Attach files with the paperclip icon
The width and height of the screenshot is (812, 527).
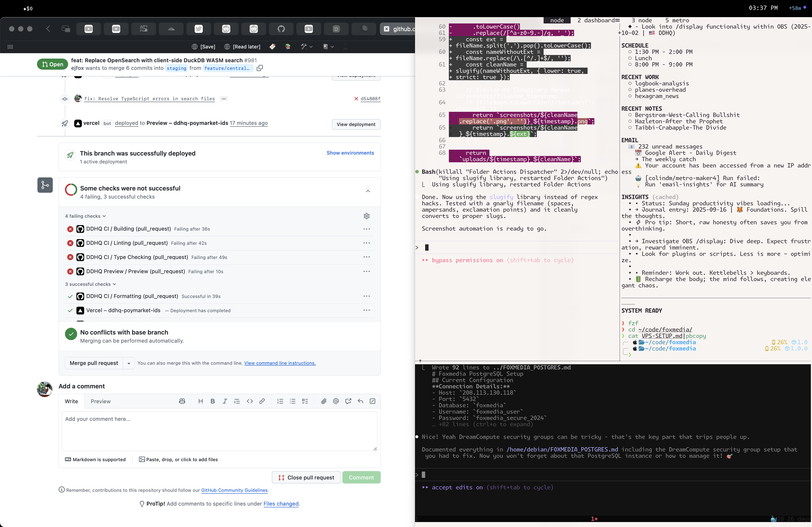[x=323, y=401]
